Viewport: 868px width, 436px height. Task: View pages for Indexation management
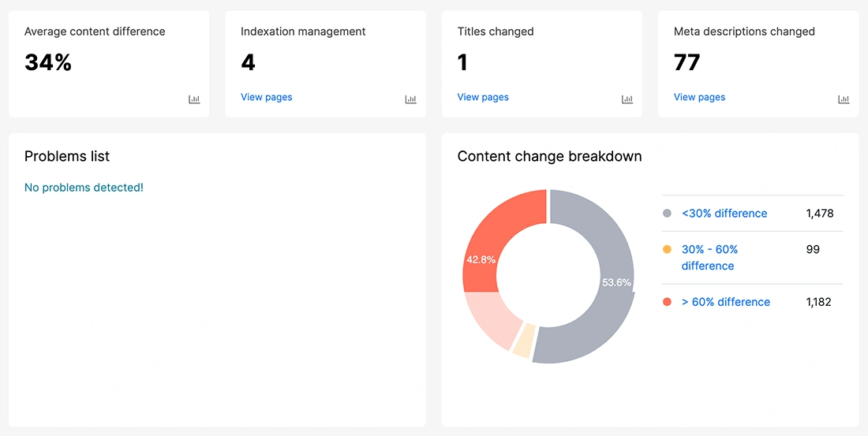[x=266, y=97]
